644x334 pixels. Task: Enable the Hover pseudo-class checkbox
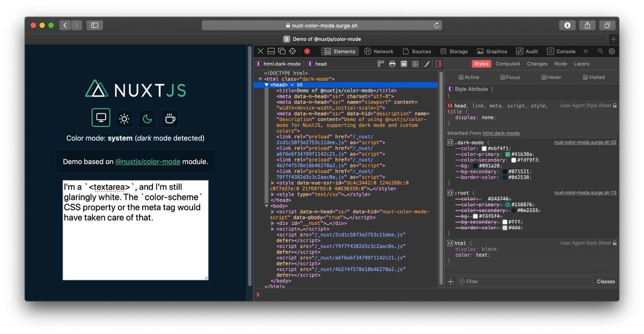click(544, 77)
